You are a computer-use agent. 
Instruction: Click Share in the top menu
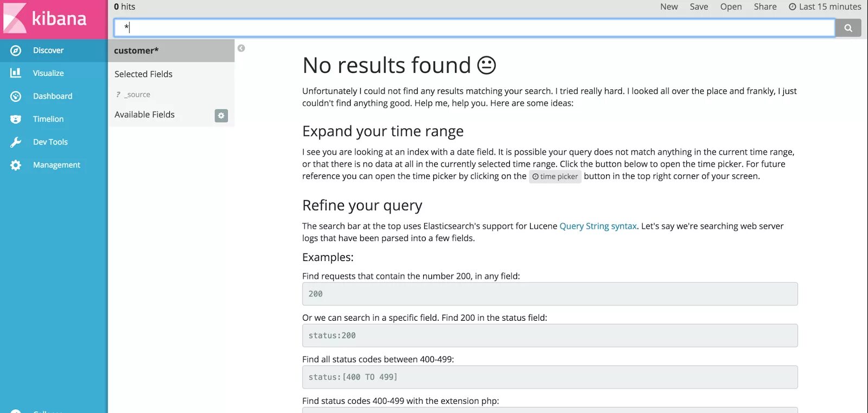click(765, 7)
